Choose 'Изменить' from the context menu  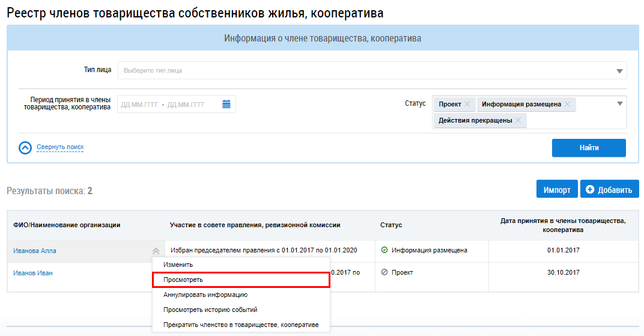point(241,264)
